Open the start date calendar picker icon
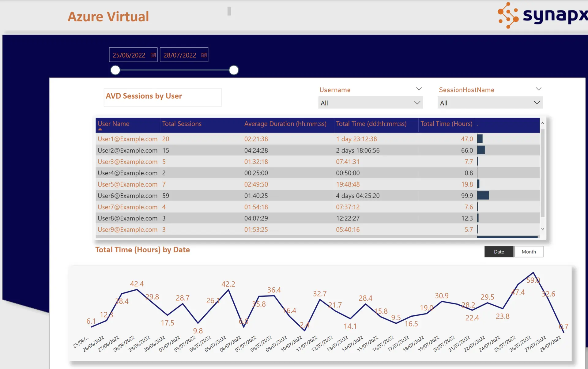Screen dimensions: 588x369 pyautogui.click(x=153, y=55)
